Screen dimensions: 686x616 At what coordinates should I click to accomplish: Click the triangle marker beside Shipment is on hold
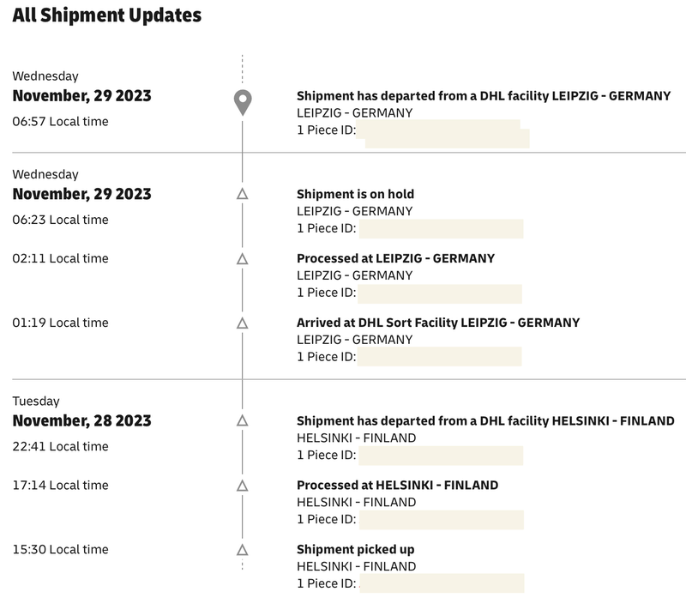[243, 194]
